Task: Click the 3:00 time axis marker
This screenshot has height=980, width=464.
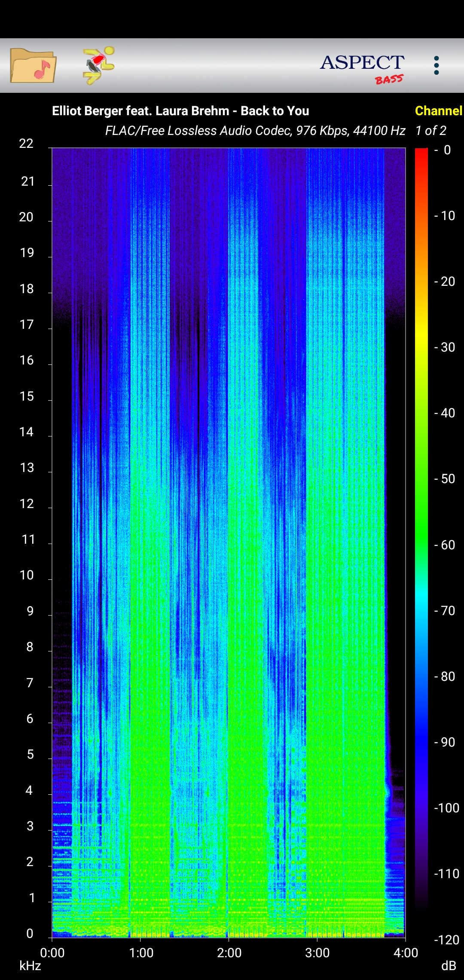Action: [317, 953]
